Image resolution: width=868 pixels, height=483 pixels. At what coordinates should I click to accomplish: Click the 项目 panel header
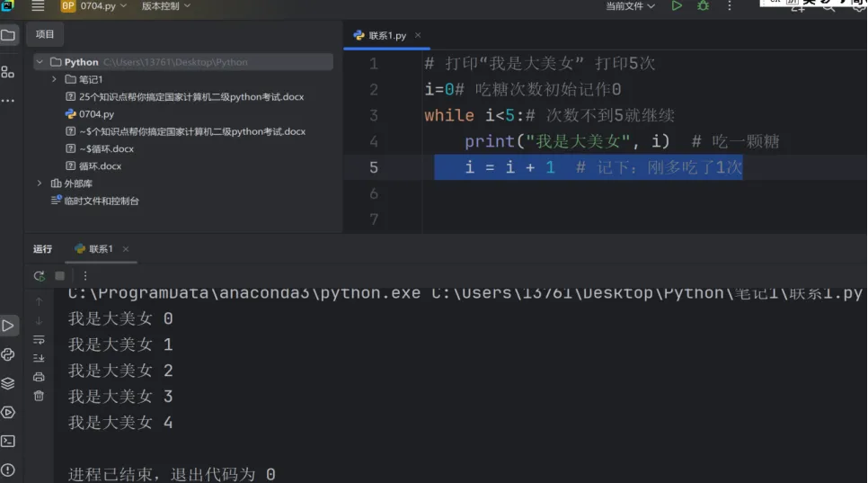45,34
